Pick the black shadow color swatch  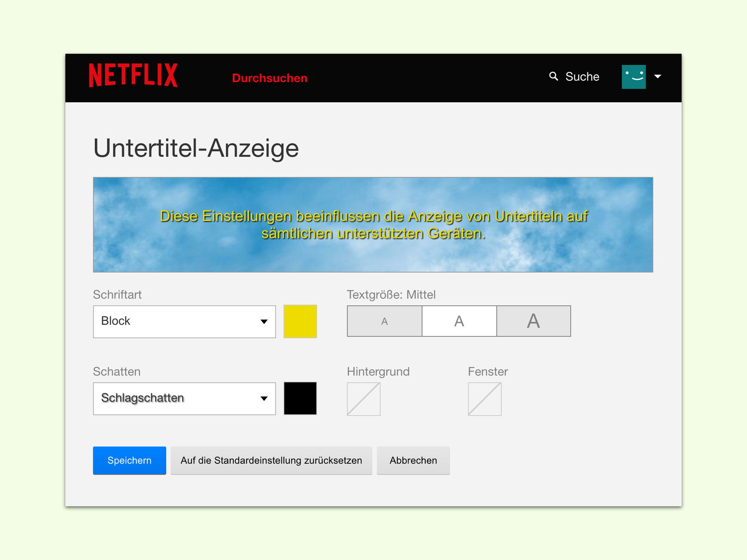tap(300, 399)
